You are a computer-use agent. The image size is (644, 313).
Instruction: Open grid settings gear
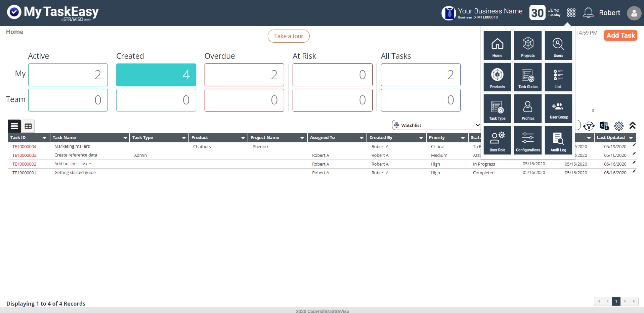pos(619,126)
